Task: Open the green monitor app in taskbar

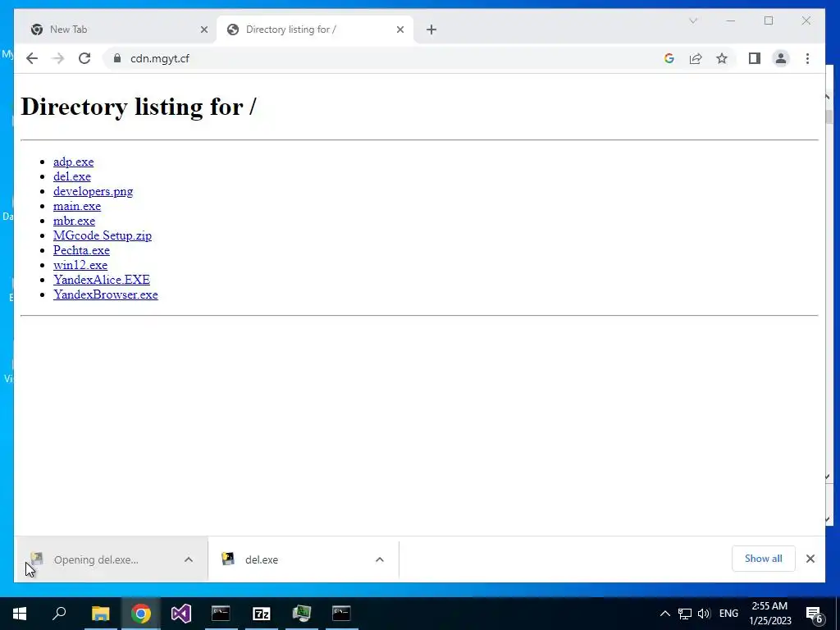Action: point(302,614)
